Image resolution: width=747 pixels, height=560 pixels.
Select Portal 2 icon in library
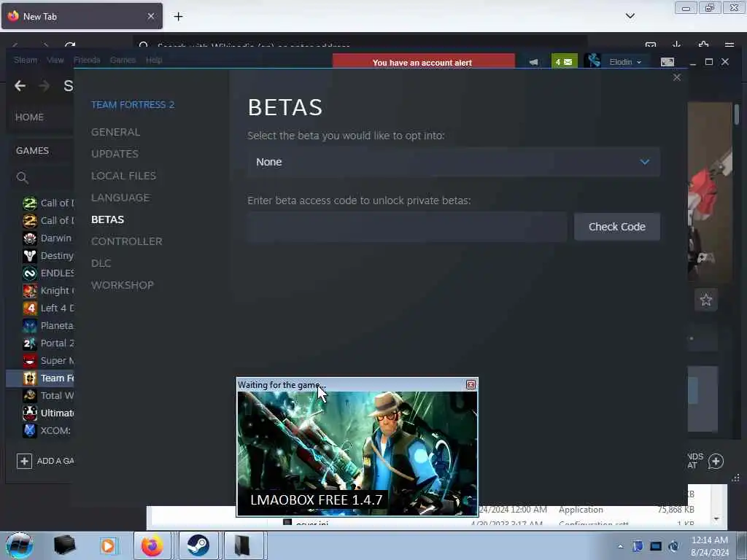click(30, 343)
